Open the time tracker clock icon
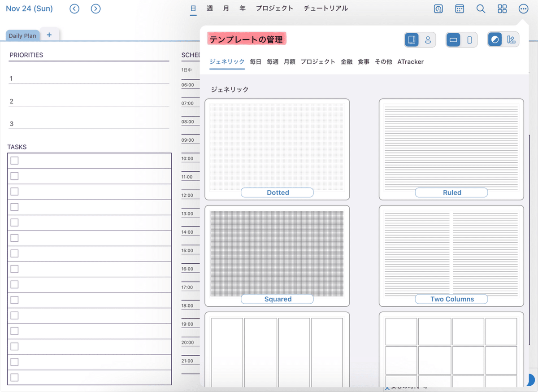The image size is (538, 392). tap(438, 9)
